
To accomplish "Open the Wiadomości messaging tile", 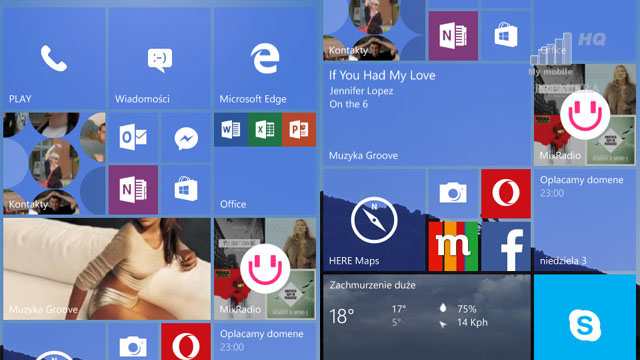I will pyautogui.click(x=159, y=58).
